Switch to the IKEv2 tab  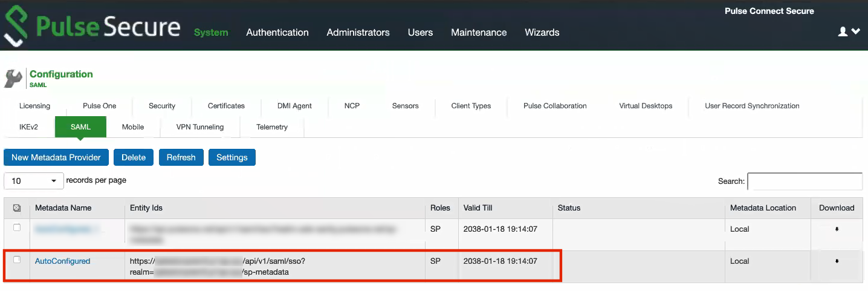[x=28, y=127]
